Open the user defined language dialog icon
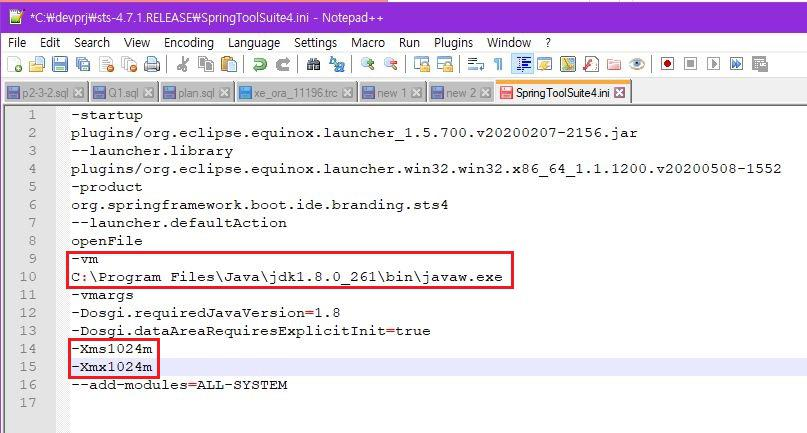Image resolution: width=807 pixels, height=433 pixels. click(545, 64)
